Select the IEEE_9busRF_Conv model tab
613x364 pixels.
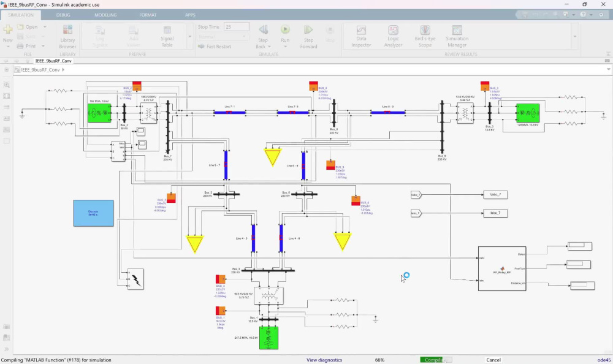[x=53, y=61]
